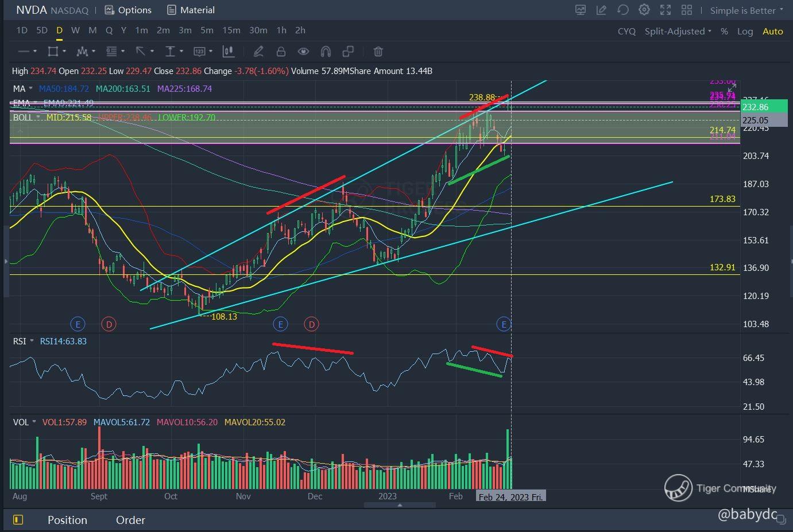Screen dimensions: 793x532
Task: Switch to the 1h timeframe
Action: click(x=281, y=30)
